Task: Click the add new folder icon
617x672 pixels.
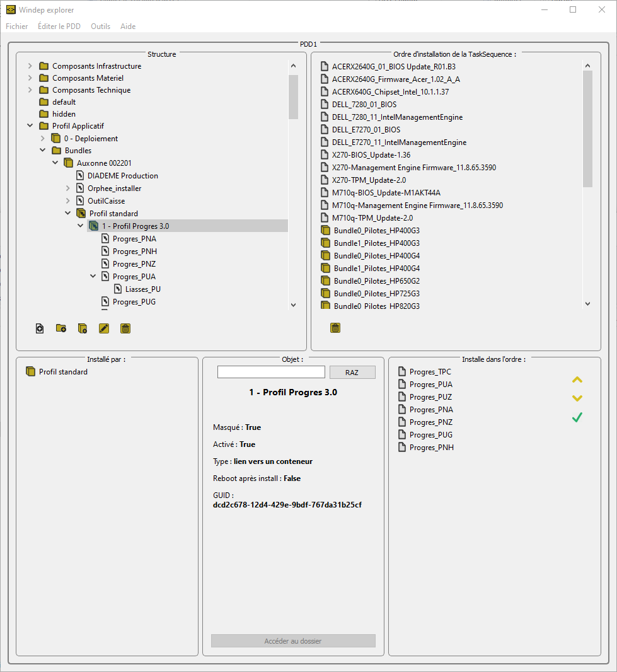Action: (61, 328)
